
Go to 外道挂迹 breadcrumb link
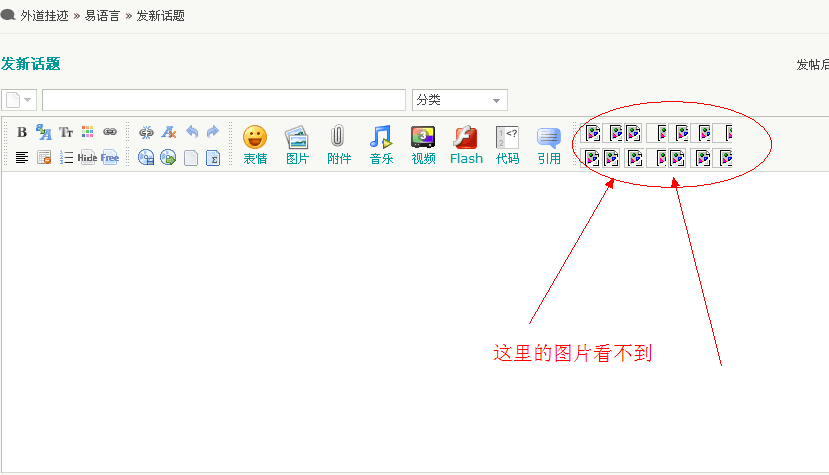[44, 16]
